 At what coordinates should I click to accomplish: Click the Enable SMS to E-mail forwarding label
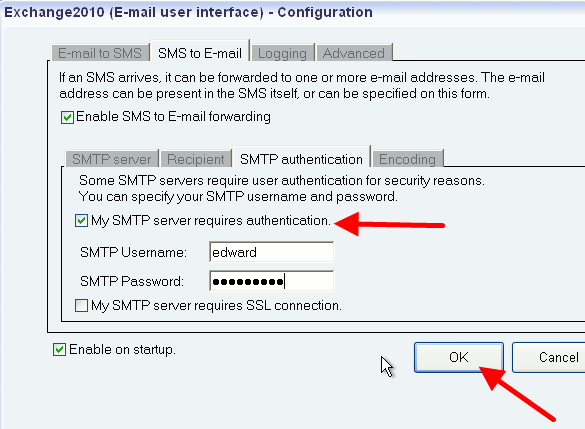(x=173, y=117)
